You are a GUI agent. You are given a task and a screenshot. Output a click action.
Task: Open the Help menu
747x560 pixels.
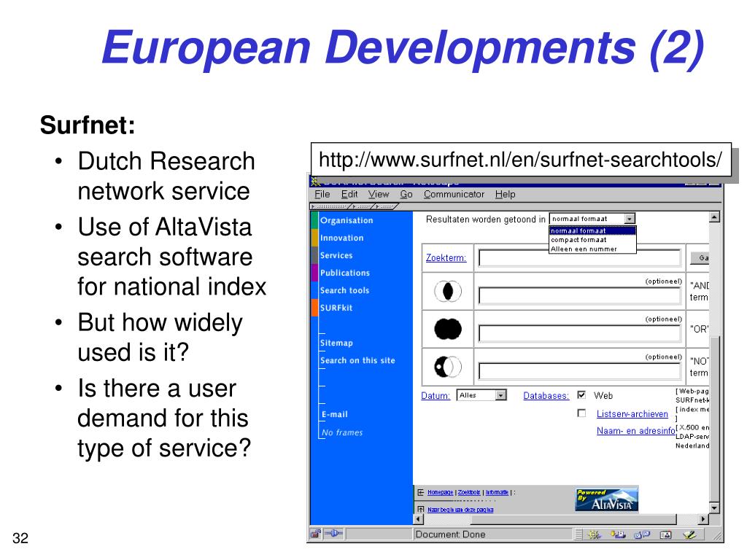(505, 194)
